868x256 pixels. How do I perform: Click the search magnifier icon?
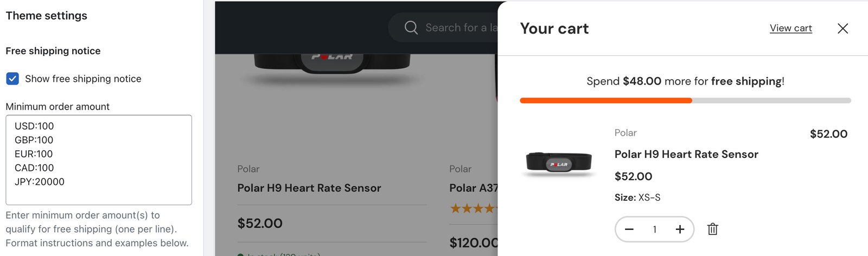click(x=411, y=28)
